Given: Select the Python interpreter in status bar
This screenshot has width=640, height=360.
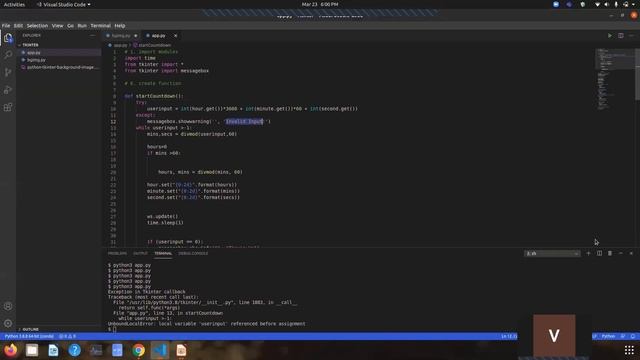Looking at the screenshot, I should [29, 336].
